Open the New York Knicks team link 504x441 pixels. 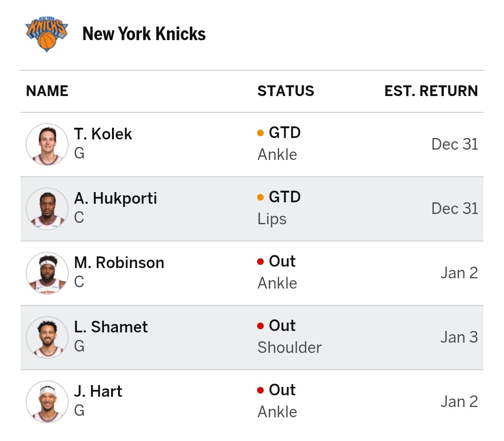144,34
